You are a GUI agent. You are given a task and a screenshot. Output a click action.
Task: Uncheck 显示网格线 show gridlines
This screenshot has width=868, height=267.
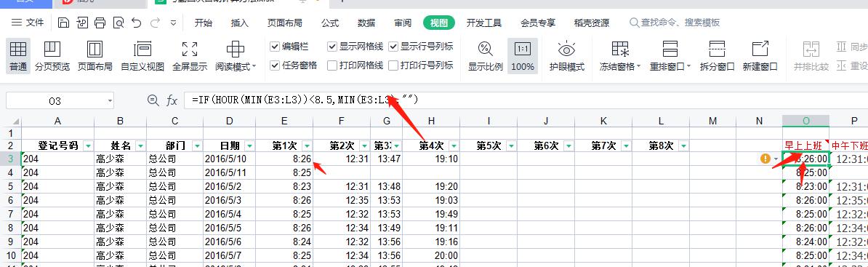332,47
